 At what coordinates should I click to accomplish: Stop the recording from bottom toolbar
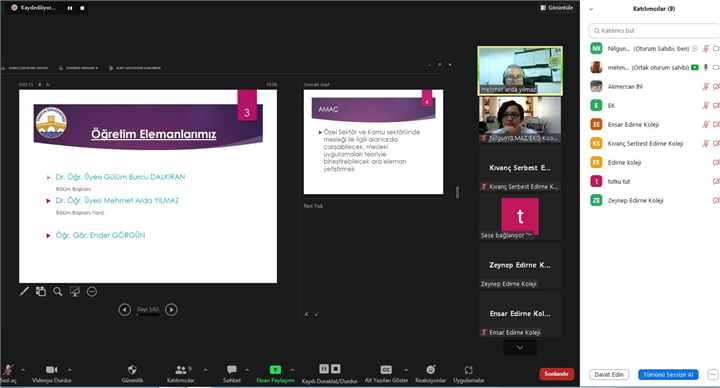click(336, 369)
